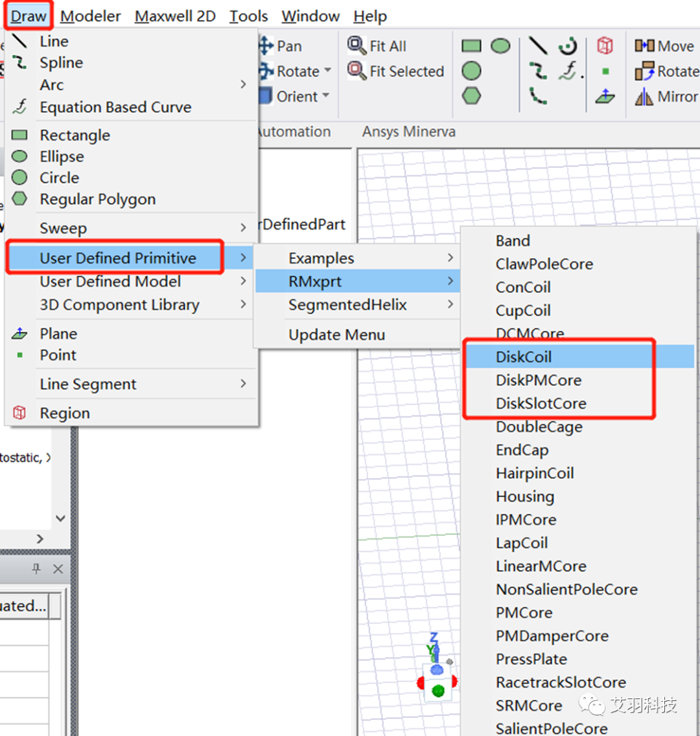The width and height of the screenshot is (700, 736).
Task: Choose RacetrackSlotCore from the RMxprt list
Action: pos(579,682)
